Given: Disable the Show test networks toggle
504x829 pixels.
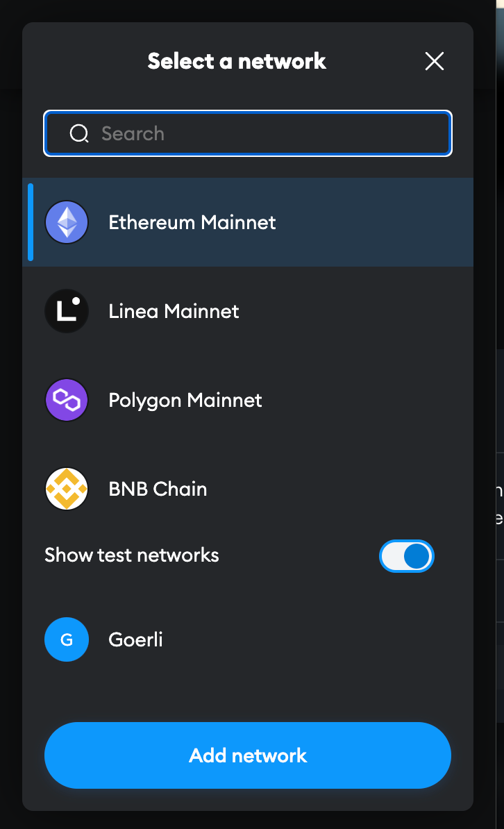Looking at the screenshot, I should click(x=406, y=555).
